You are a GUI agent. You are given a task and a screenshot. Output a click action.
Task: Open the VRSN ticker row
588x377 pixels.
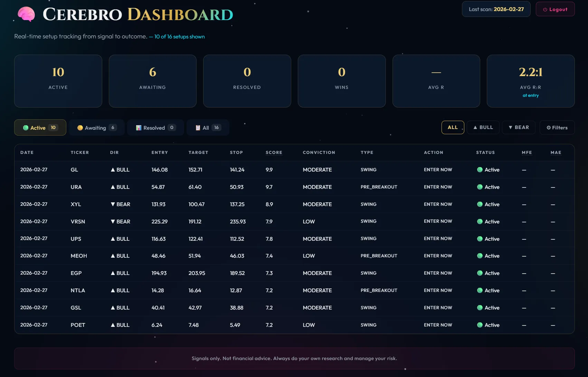(x=294, y=221)
